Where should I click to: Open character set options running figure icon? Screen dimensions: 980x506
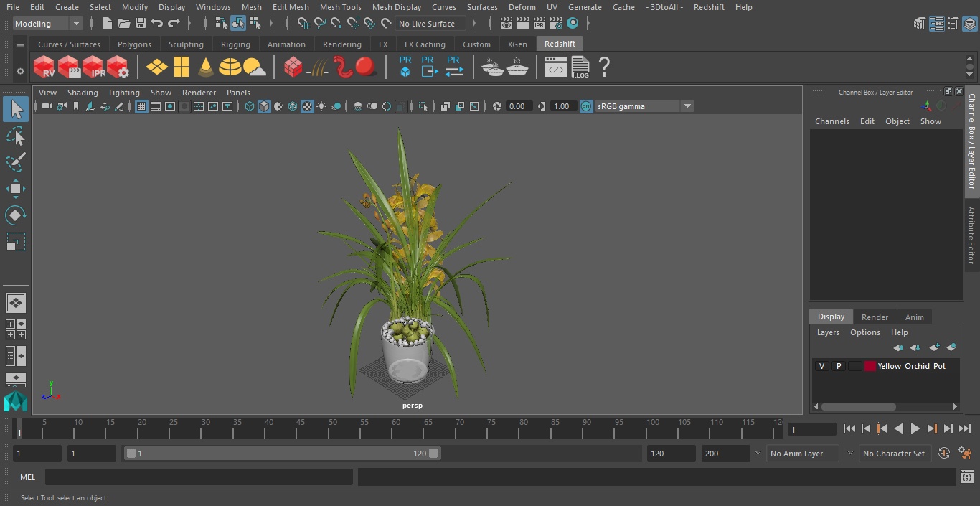coord(965,453)
